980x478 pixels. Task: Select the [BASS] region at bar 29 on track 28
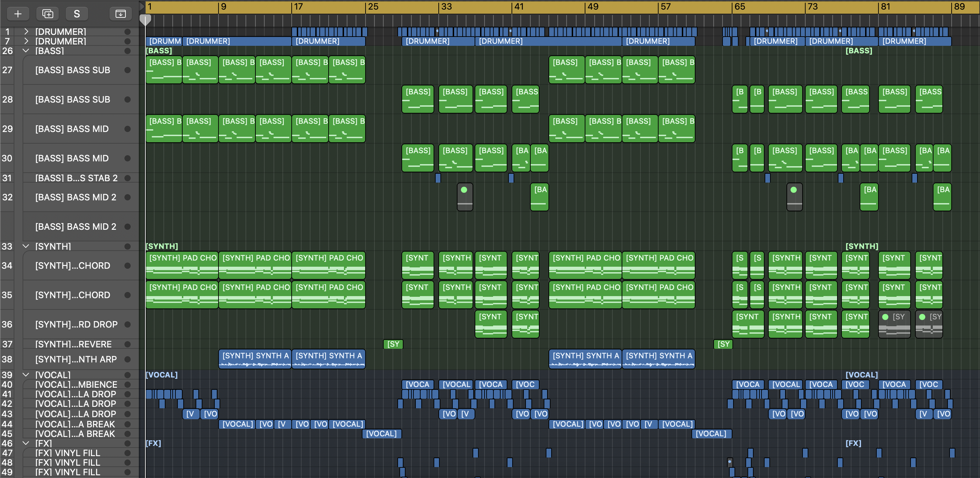click(x=418, y=99)
